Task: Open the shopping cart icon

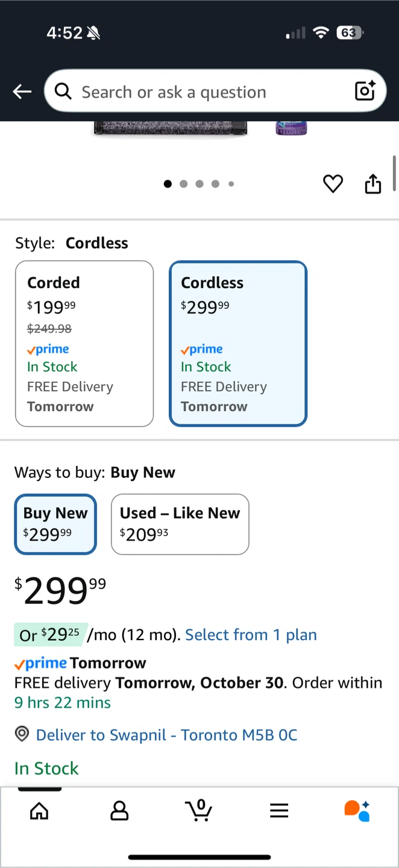Action: pyautogui.click(x=199, y=810)
